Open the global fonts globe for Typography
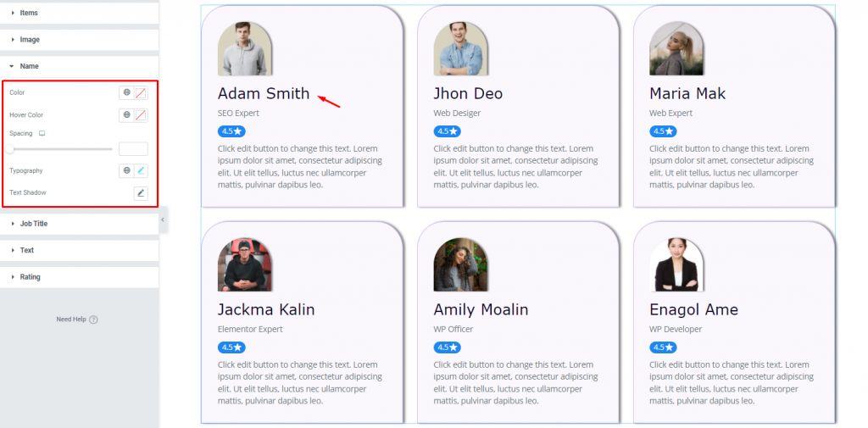 (x=127, y=170)
